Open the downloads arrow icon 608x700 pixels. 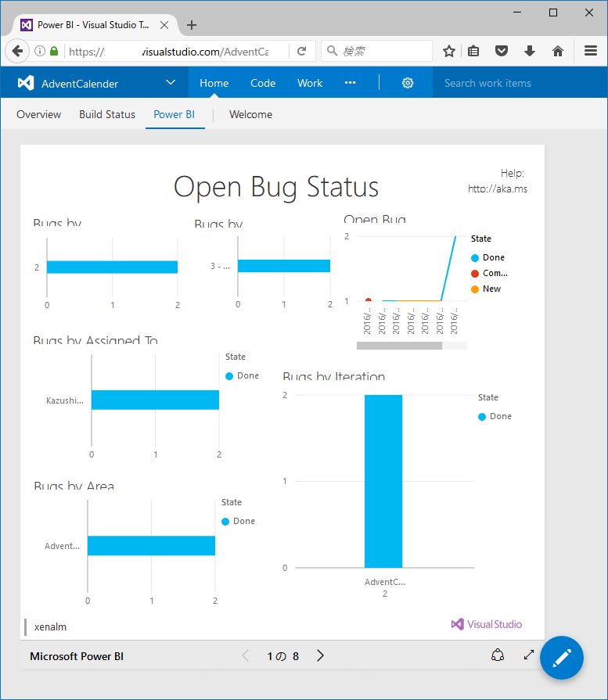click(x=530, y=51)
